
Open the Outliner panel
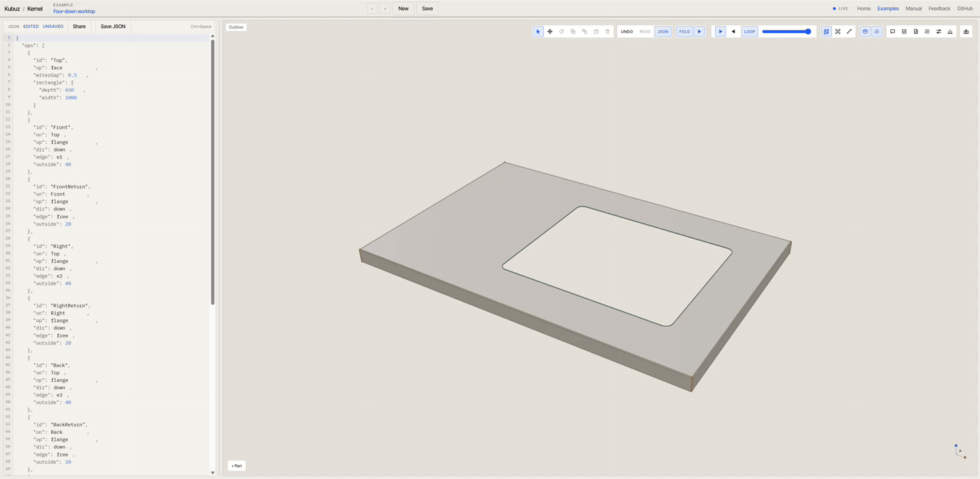coord(236,27)
